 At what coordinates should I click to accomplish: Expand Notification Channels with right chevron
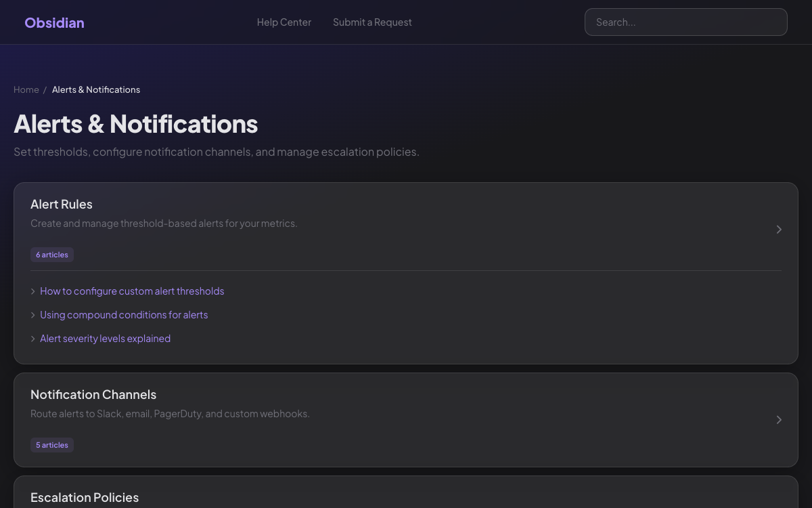779,420
